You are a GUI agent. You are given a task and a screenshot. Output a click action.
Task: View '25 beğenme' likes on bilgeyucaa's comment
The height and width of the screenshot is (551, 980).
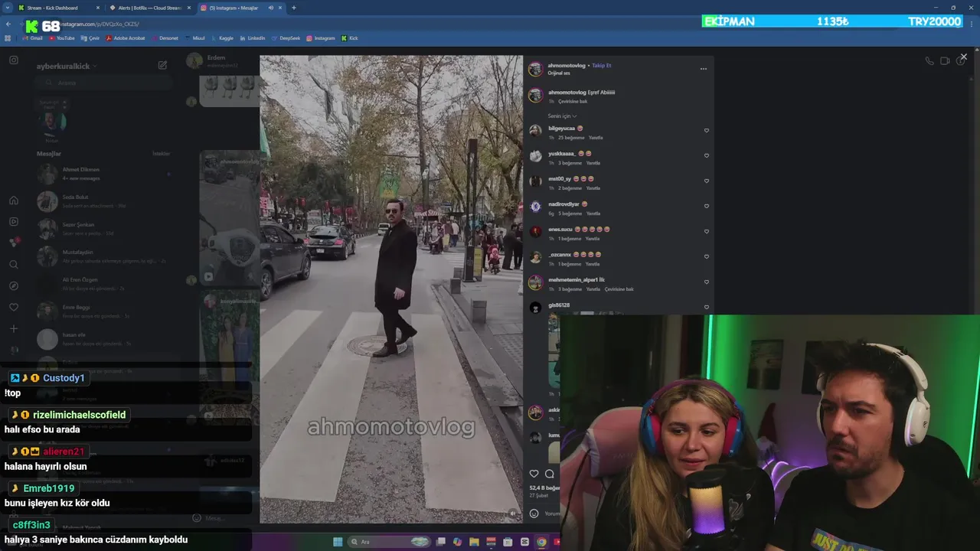click(571, 138)
